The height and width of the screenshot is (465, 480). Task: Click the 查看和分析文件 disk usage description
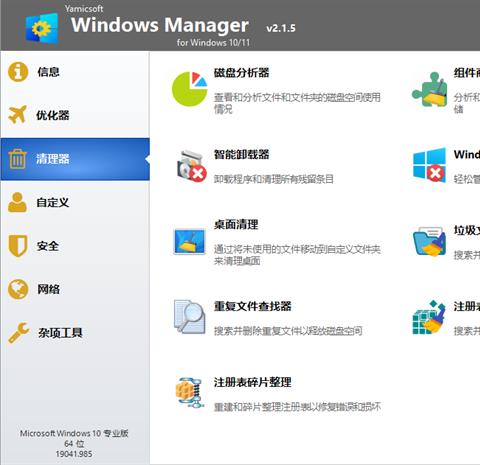pyautogui.click(x=297, y=103)
